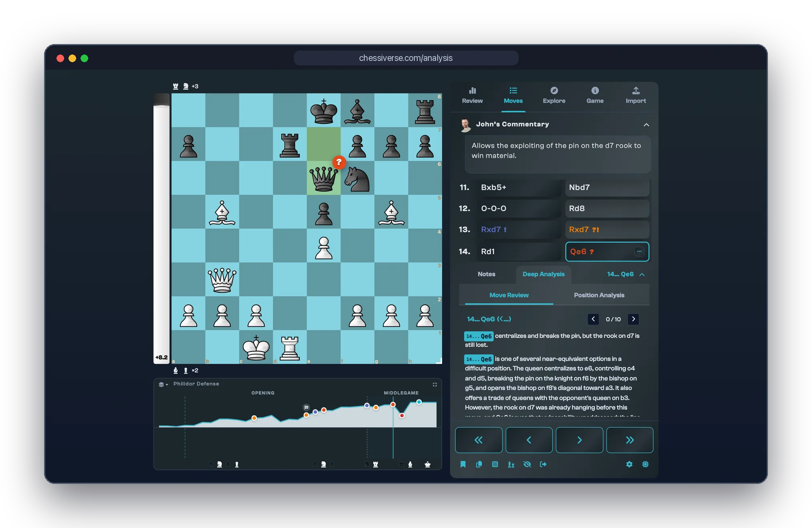The width and height of the screenshot is (812, 528).
Task: Minimize the evaluation graph panel
Action: pyautogui.click(x=435, y=384)
